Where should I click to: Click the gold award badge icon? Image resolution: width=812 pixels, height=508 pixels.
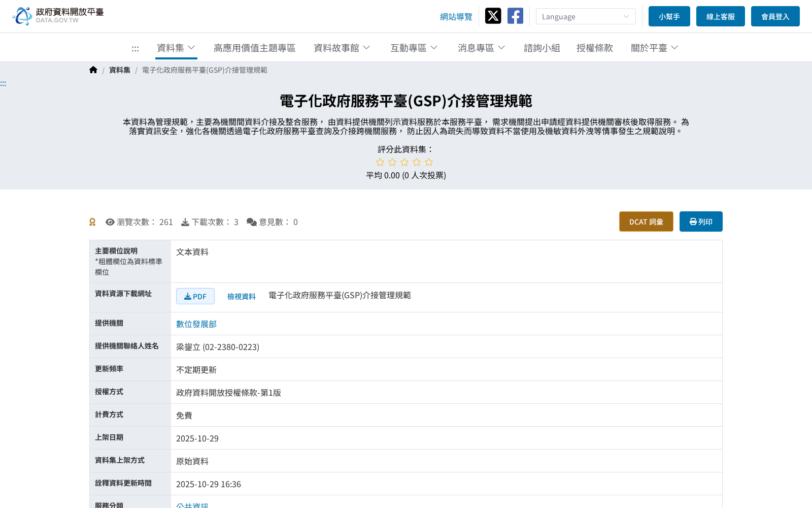pos(92,222)
